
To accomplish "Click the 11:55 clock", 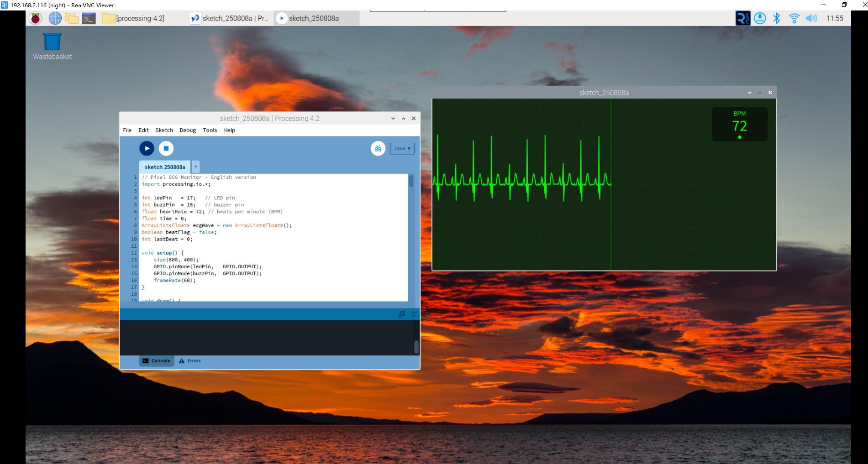I will point(835,18).
